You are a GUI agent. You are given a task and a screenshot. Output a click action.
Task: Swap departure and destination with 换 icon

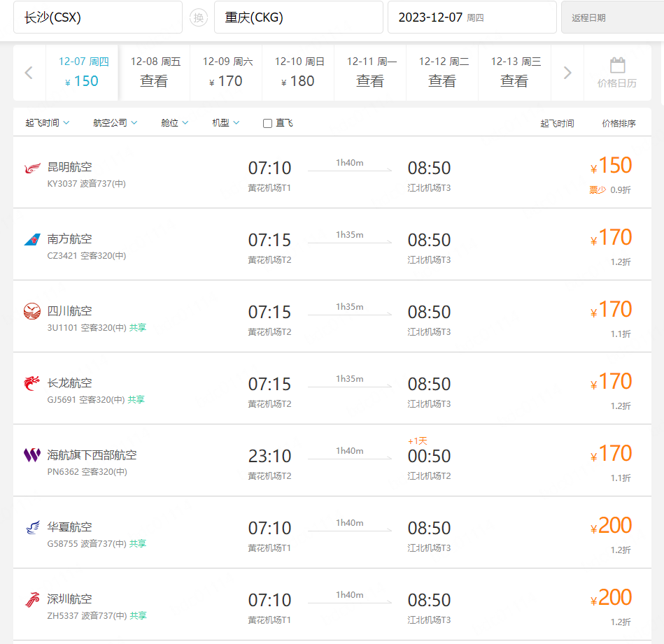pyautogui.click(x=198, y=17)
